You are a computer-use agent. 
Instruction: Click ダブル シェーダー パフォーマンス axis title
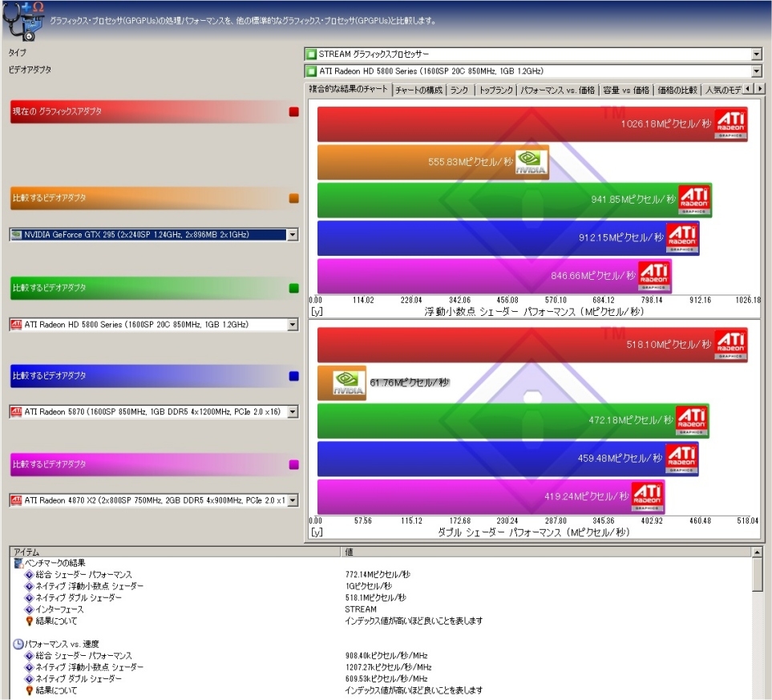coord(534,532)
